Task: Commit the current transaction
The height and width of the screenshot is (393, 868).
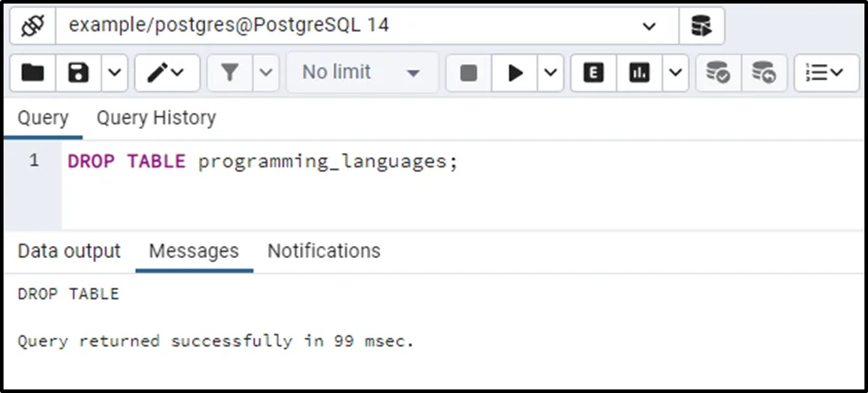Action: click(717, 73)
